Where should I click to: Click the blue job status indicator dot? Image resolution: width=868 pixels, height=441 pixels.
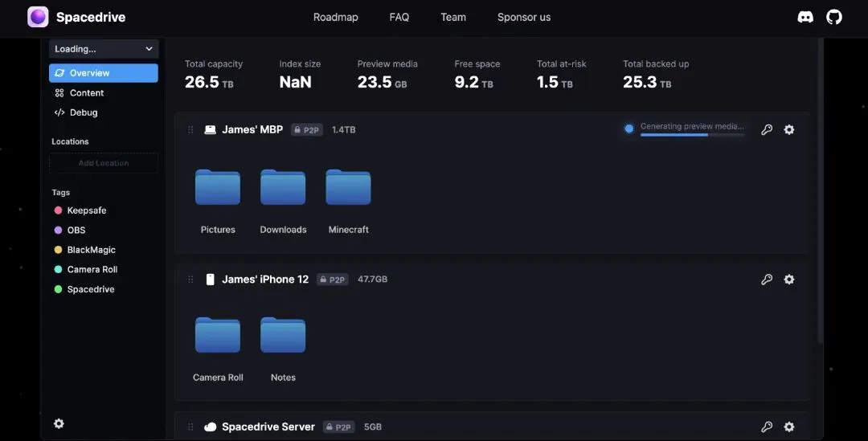(628, 129)
